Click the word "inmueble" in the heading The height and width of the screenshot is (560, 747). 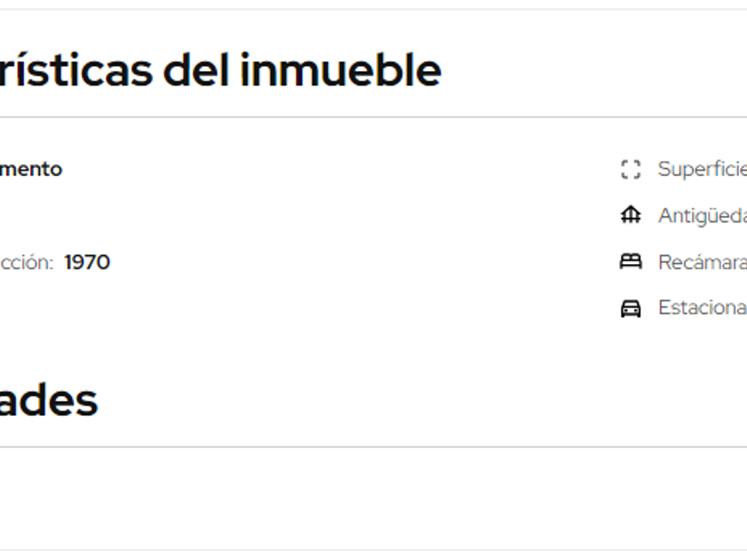coord(341,70)
